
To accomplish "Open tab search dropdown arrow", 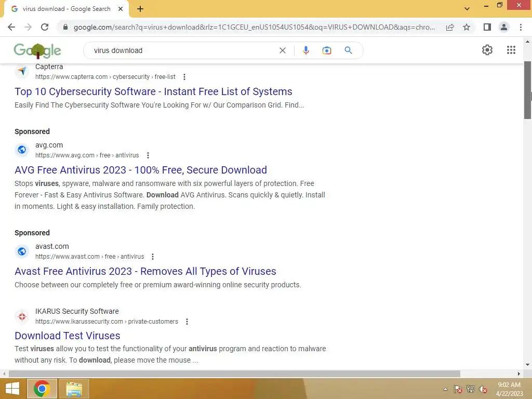I will tap(467, 9).
